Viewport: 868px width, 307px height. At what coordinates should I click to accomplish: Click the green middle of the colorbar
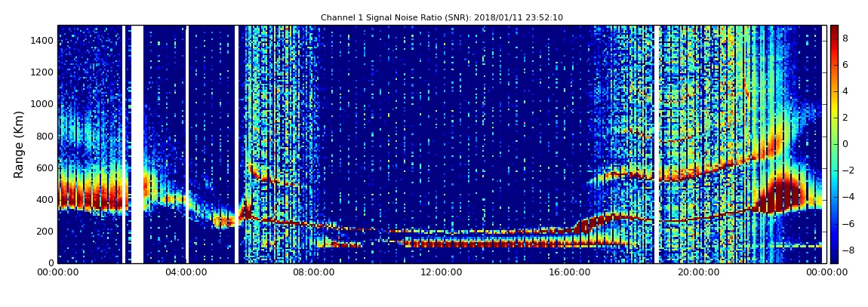point(834,144)
